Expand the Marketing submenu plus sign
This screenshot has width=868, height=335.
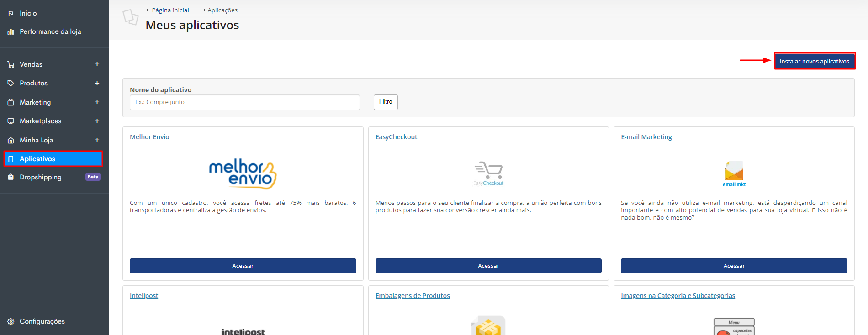(x=97, y=102)
